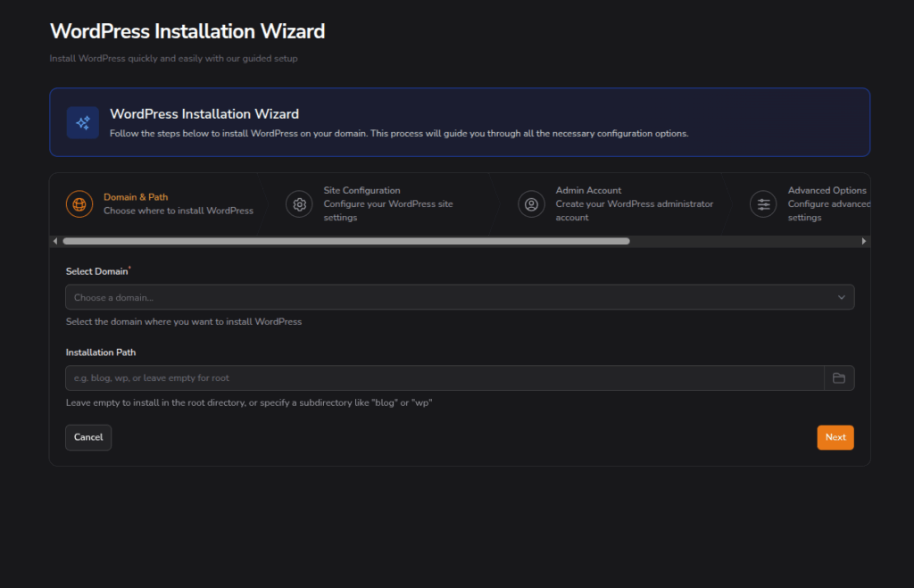This screenshot has width=914, height=588.
Task: Focus the Installation Path text field
Action: (x=444, y=378)
